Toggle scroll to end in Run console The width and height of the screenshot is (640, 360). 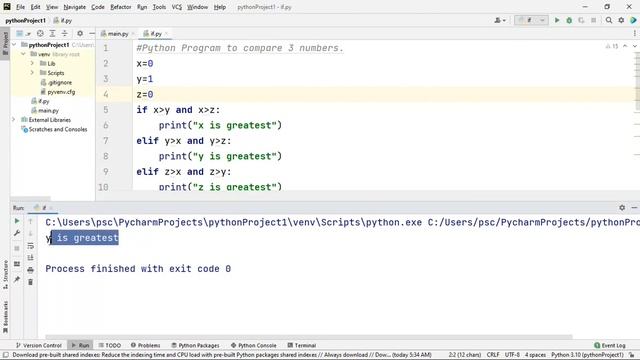click(x=31, y=258)
